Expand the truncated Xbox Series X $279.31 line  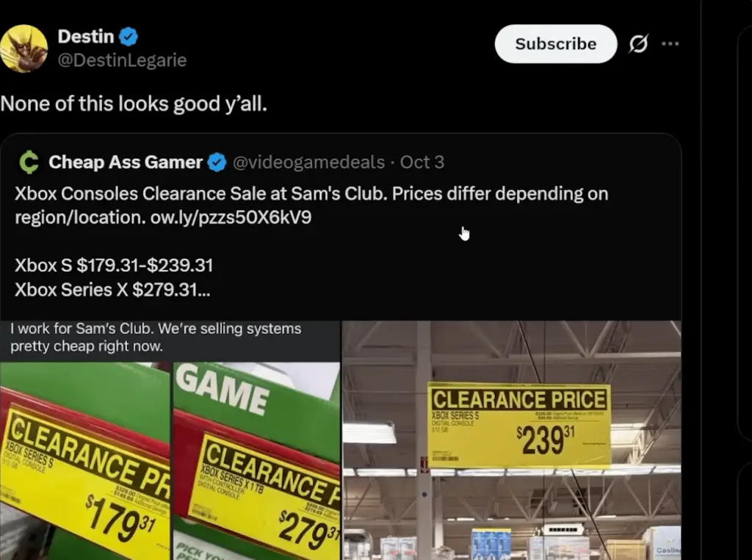click(x=112, y=290)
